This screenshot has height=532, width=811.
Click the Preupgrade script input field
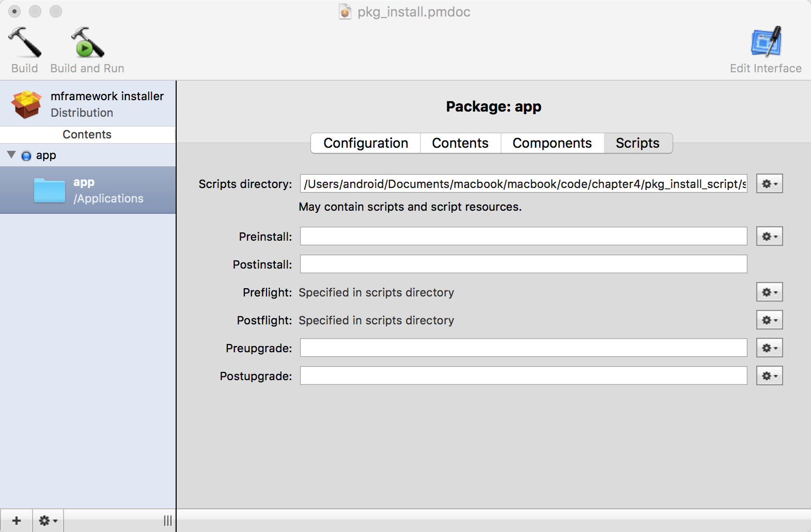pos(523,348)
